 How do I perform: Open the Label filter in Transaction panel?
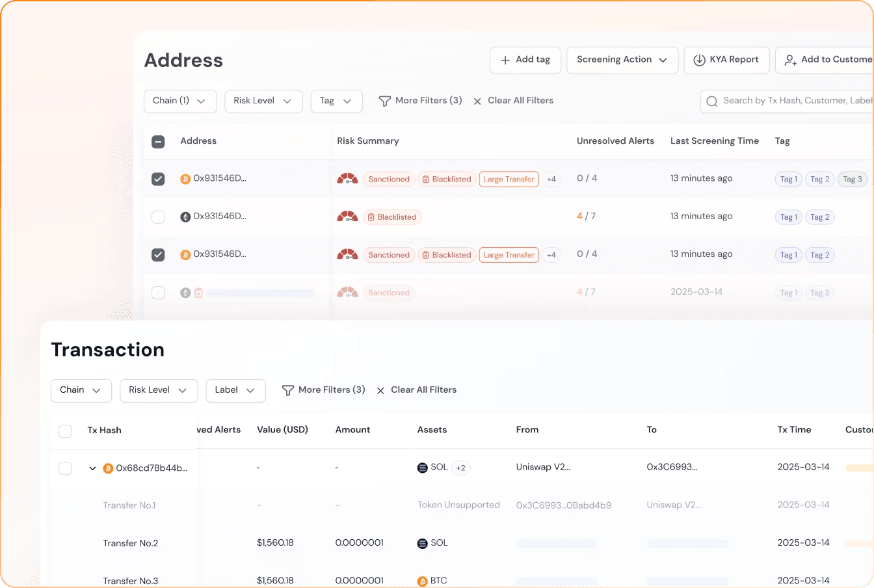[235, 390]
